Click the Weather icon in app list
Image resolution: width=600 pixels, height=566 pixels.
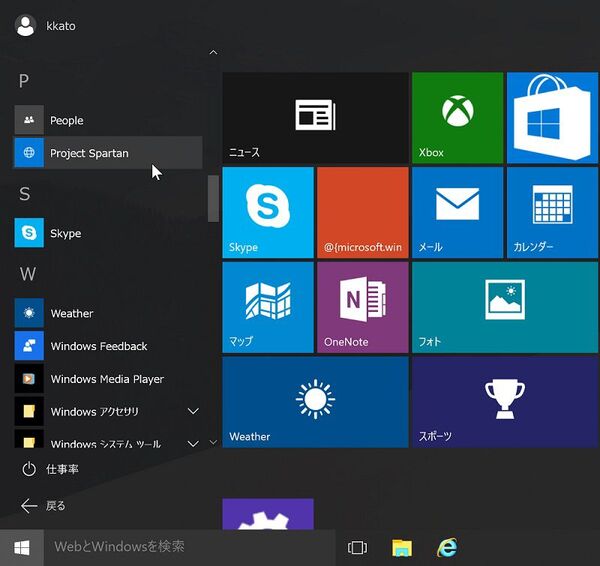(29, 313)
